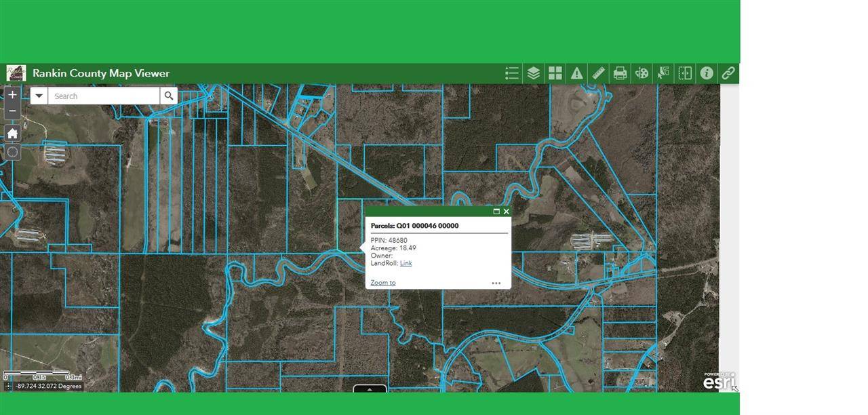Image resolution: width=868 pixels, height=415 pixels.
Task: Click the Rankin County logo
Action: pyautogui.click(x=16, y=73)
